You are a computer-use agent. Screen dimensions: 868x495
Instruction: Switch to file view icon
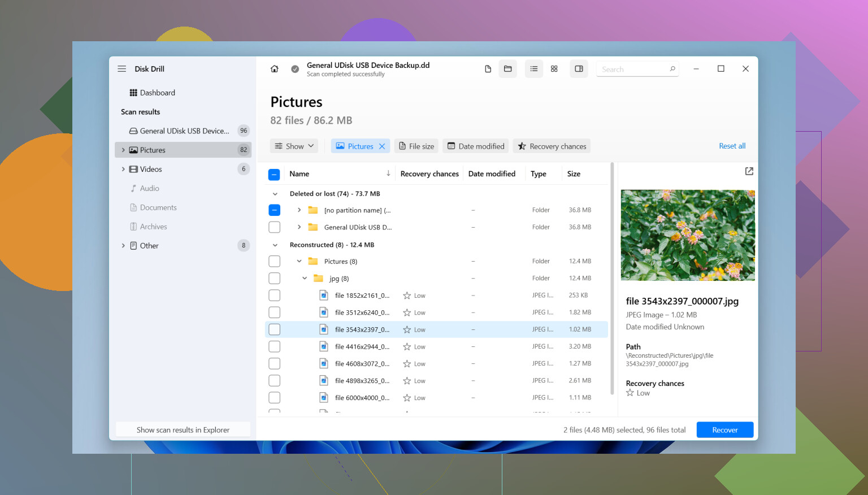coord(488,69)
